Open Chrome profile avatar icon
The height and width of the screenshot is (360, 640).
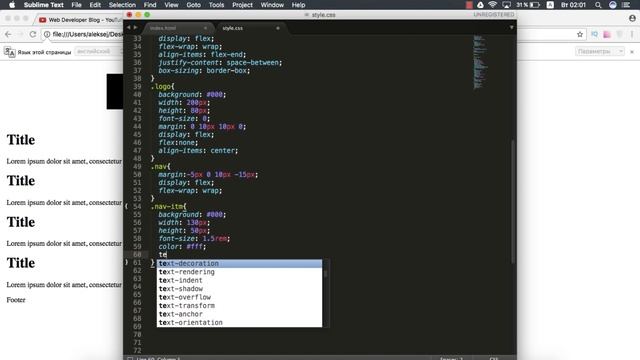(x=632, y=18)
